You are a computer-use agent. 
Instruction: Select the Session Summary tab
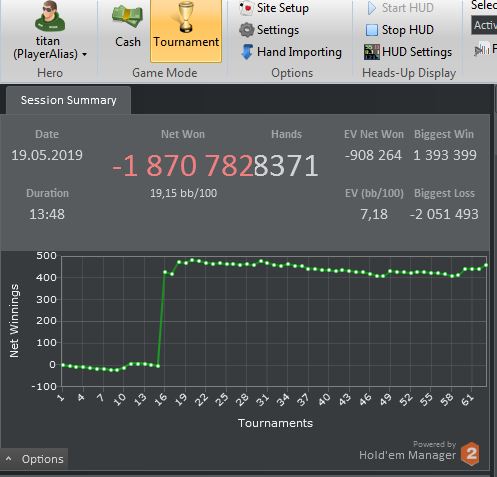68,100
